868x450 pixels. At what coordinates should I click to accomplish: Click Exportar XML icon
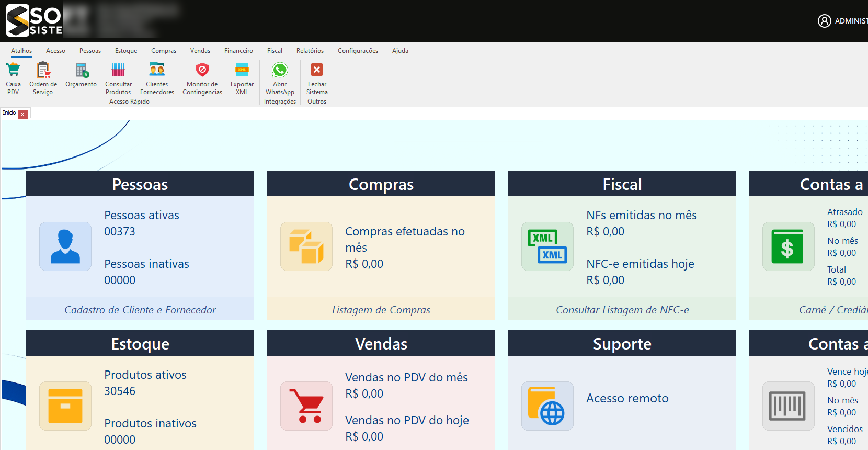[242, 70]
